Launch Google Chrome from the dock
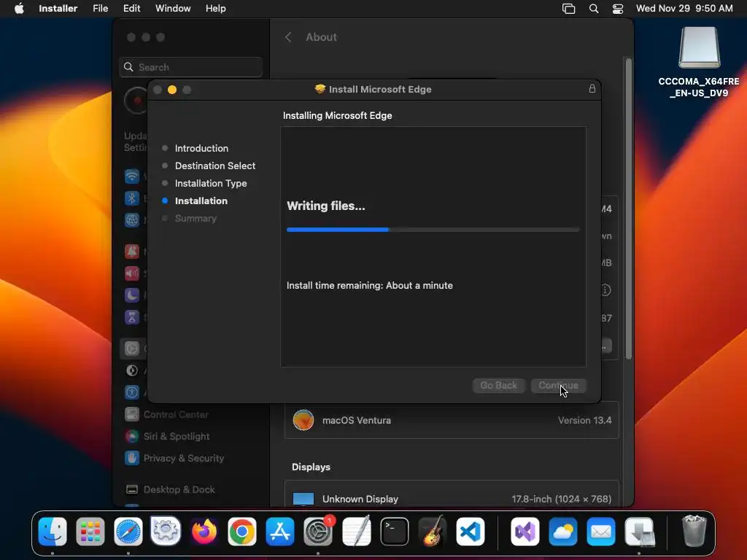This screenshot has width=747, height=560. point(242,531)
